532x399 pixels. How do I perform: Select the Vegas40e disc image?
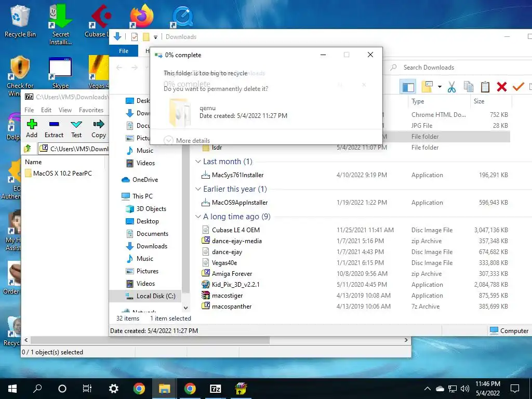point(224,262)
